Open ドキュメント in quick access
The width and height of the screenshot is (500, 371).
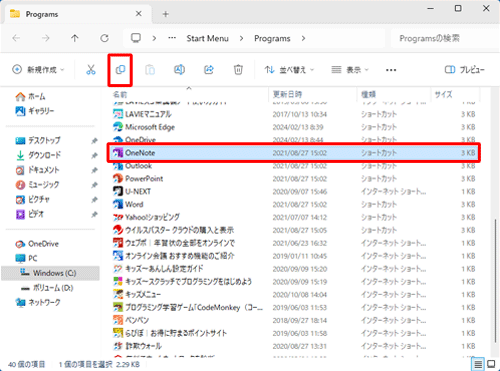tap(37, 170)
